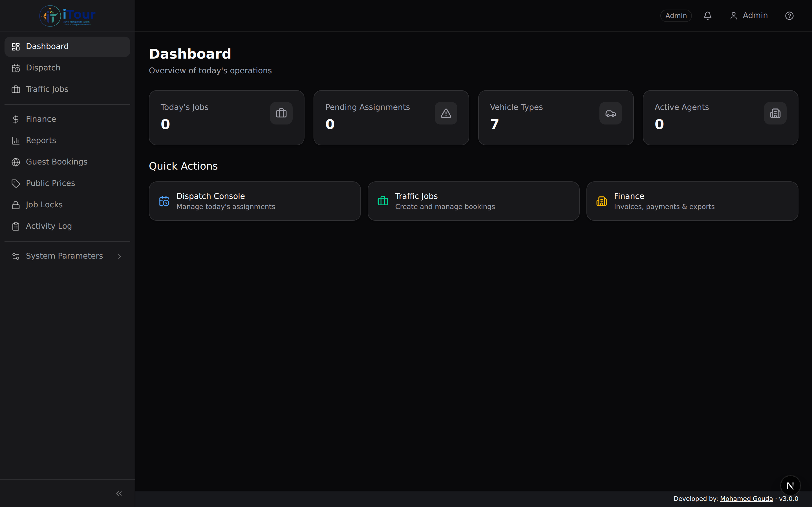Open the notifications bell icon
Screen dimensions: 812x507
(707, 15)
